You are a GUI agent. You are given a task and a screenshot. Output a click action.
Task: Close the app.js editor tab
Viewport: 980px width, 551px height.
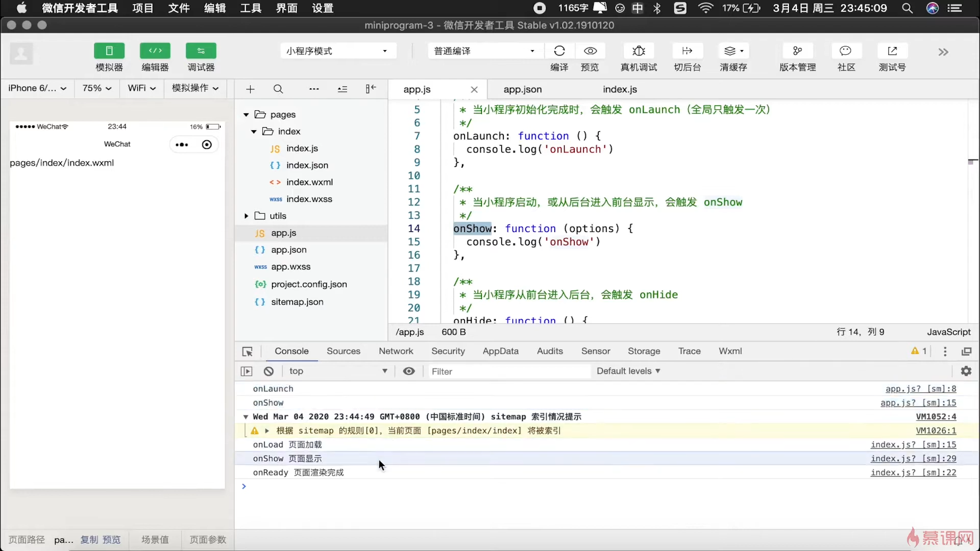474,90
